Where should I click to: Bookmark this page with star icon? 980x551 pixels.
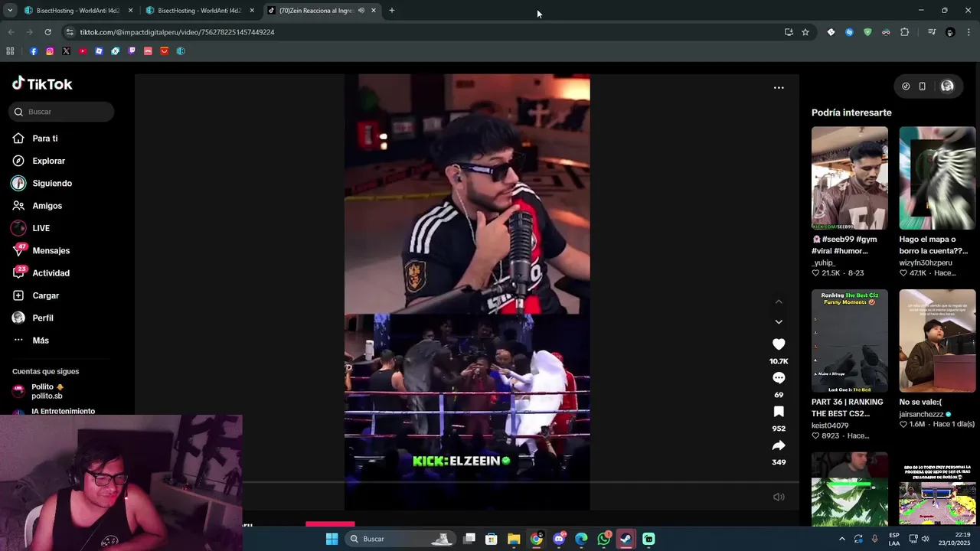tap(805, 32)
